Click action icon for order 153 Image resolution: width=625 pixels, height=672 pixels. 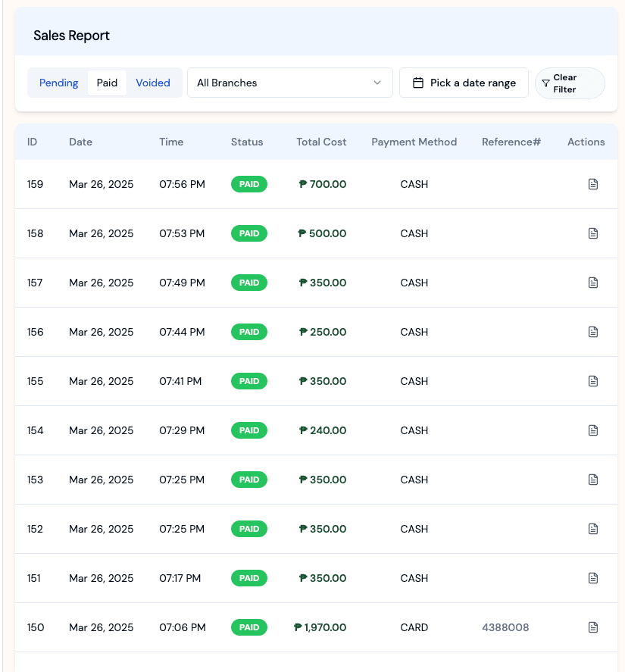click(593, 480)
